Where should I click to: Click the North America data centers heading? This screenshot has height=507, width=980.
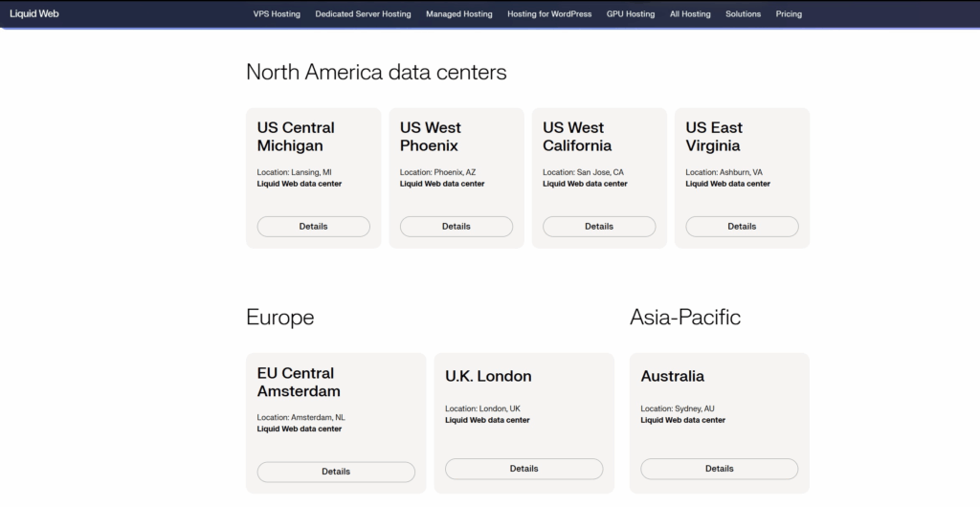point(376,72)
